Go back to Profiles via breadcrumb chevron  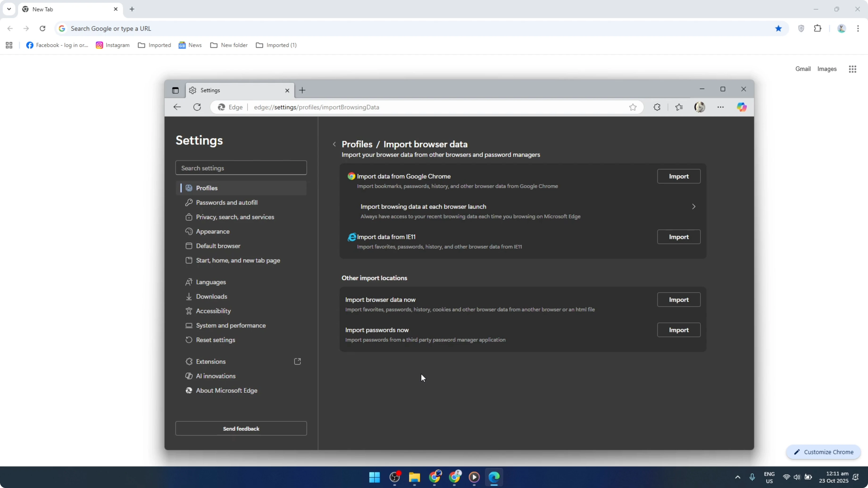click(334, 144)
